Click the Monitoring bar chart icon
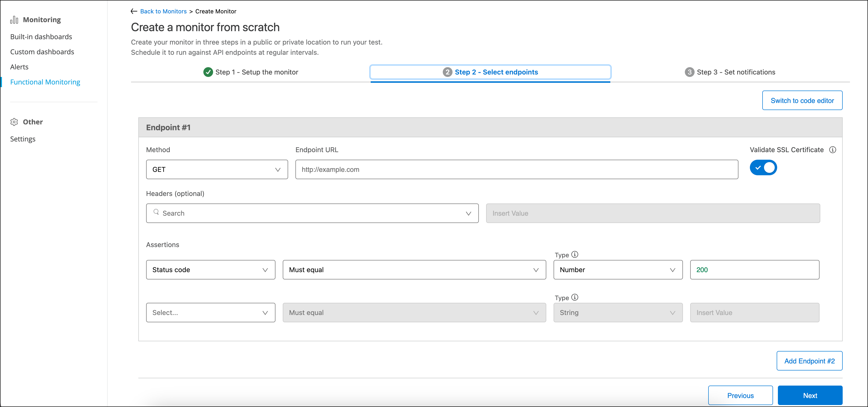The image size is (868, 407). coord(14,20)
